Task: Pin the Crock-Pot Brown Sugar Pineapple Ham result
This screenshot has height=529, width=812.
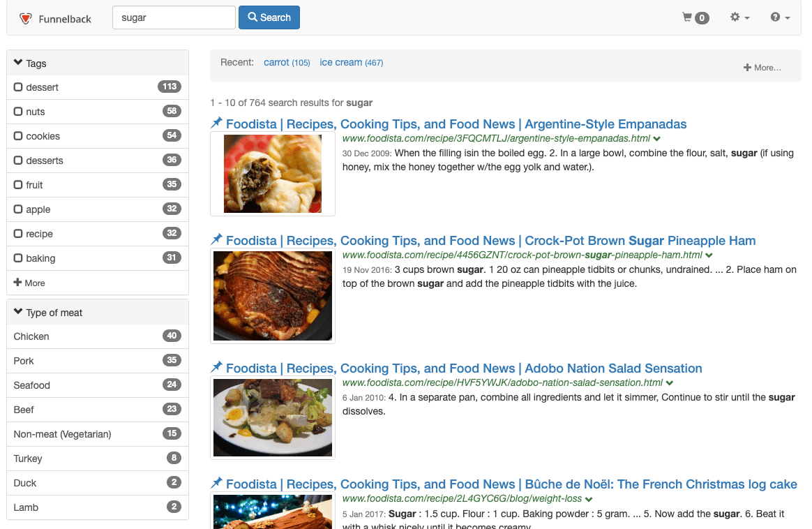Action: [x=217, y=240]
